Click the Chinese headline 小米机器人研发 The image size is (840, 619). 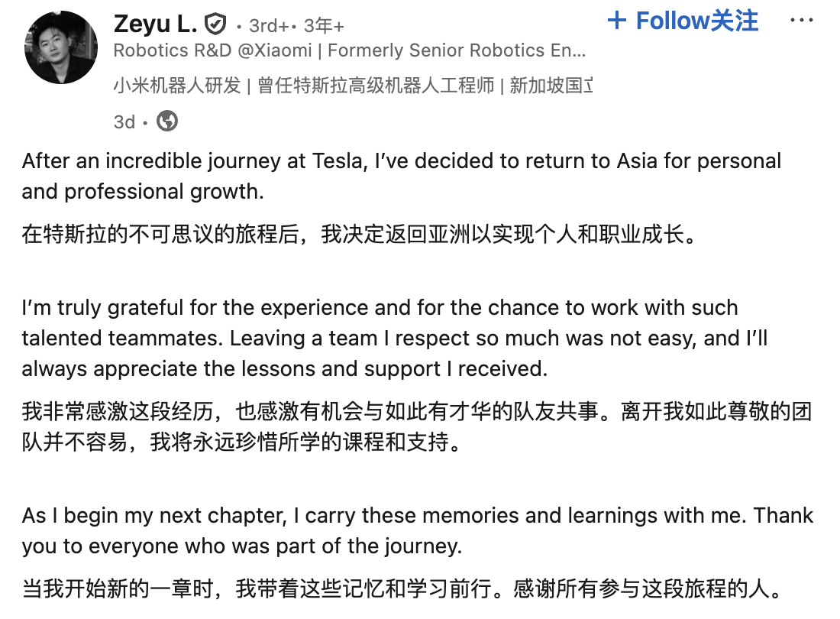pos(177,86)
